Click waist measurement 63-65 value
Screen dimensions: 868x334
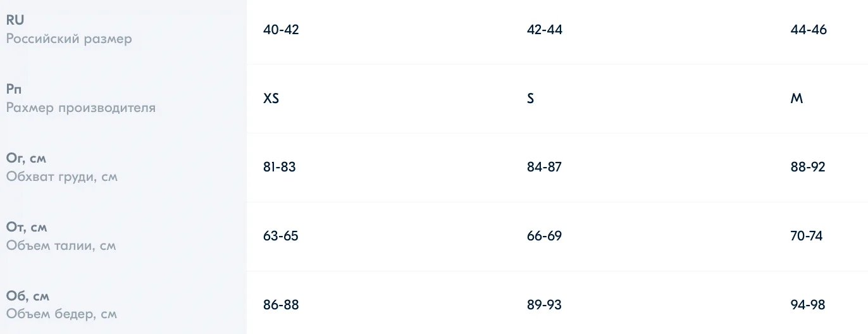click(x=281, y=237)
